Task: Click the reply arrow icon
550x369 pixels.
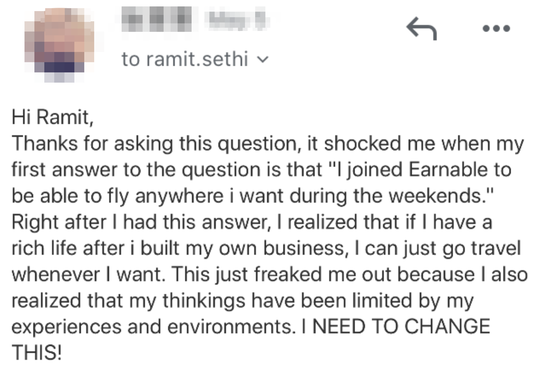Action: (x=421, y=28)
